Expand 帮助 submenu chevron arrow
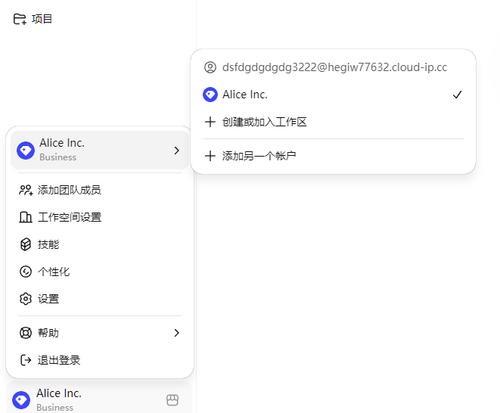 click(177, 333)
